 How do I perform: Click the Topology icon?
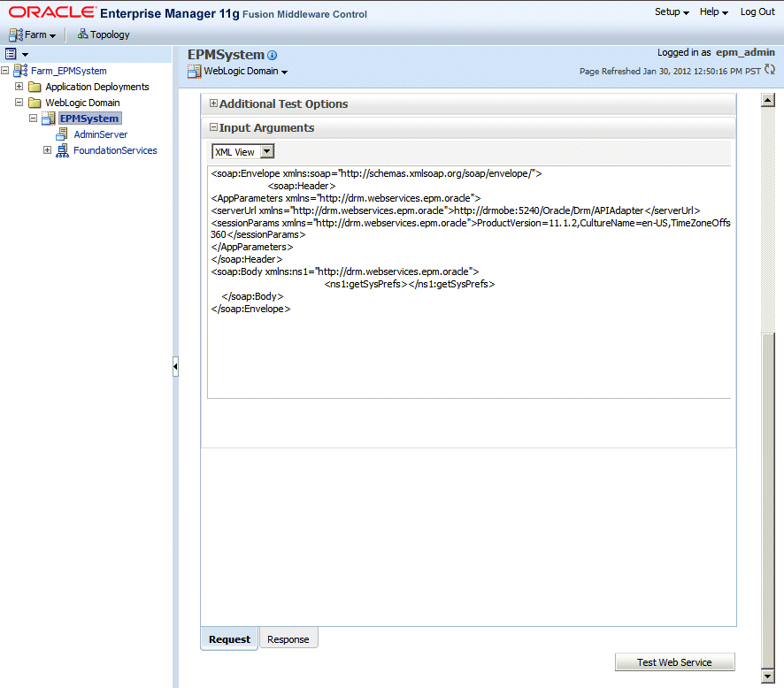coord(82,34)
